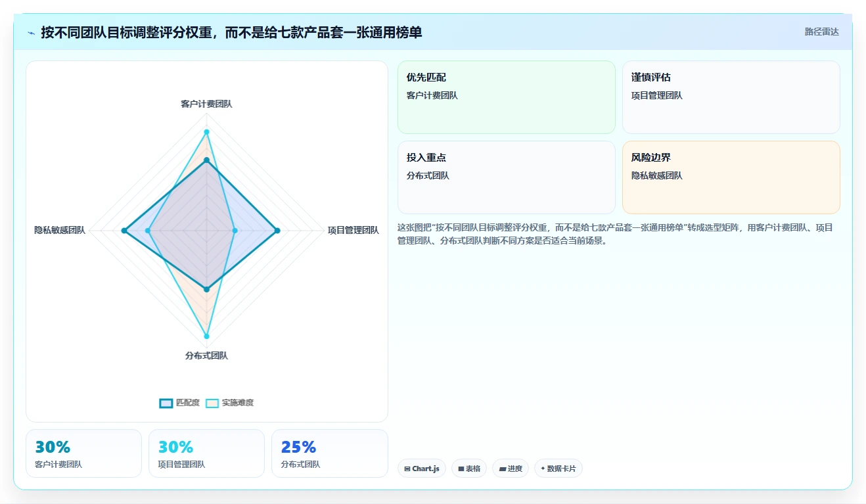Open the 投入重点 card
This screenshot has height=504, width=866.
pyautogui.click(x=507, y=177)
